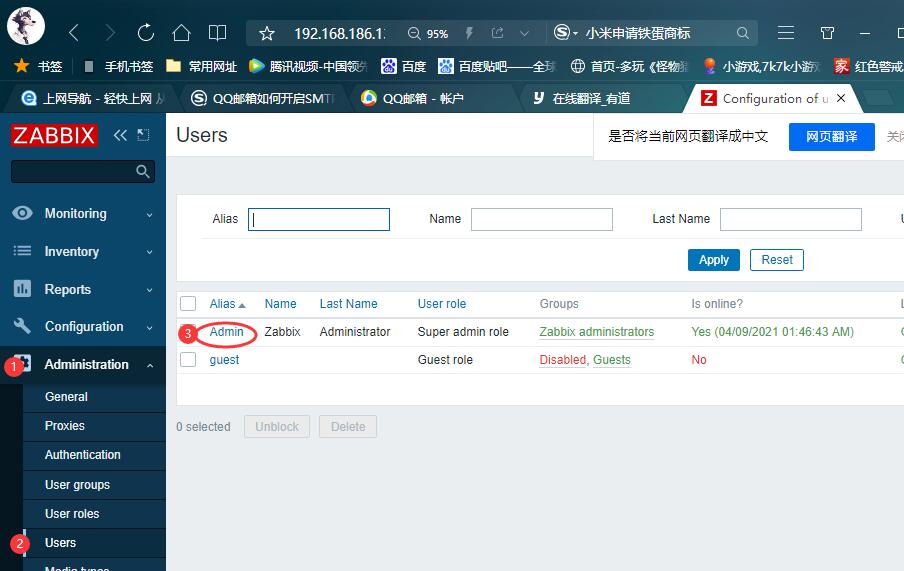The width and height of the screenshot is (904, 571).
Task: Switch to the QQ邮箱如何开启SMTP tab
Action: coord(265,99)
